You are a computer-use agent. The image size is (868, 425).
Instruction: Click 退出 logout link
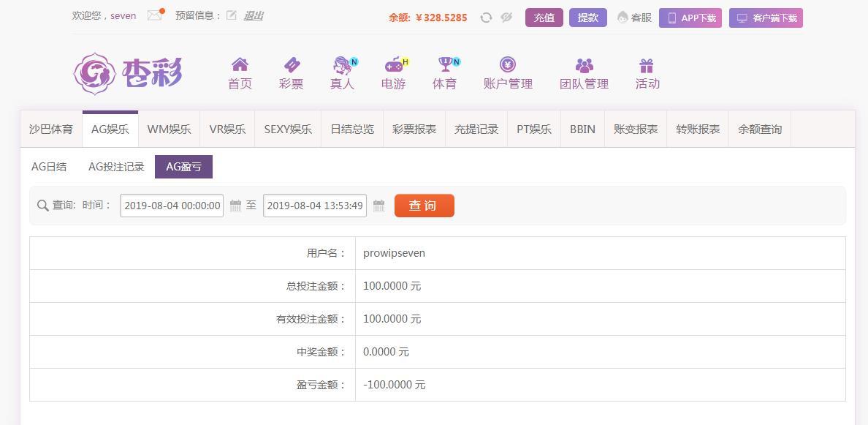[x=253, y=15]
